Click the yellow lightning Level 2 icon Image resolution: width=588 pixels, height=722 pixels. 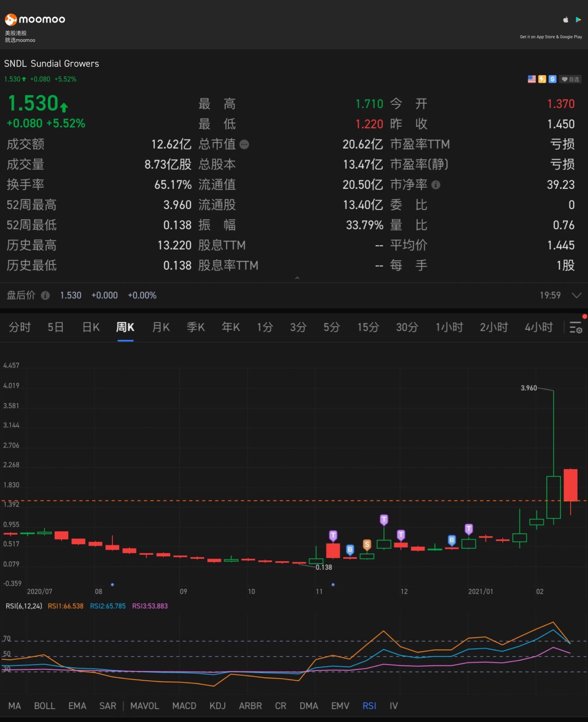click(x=542, y=79)
